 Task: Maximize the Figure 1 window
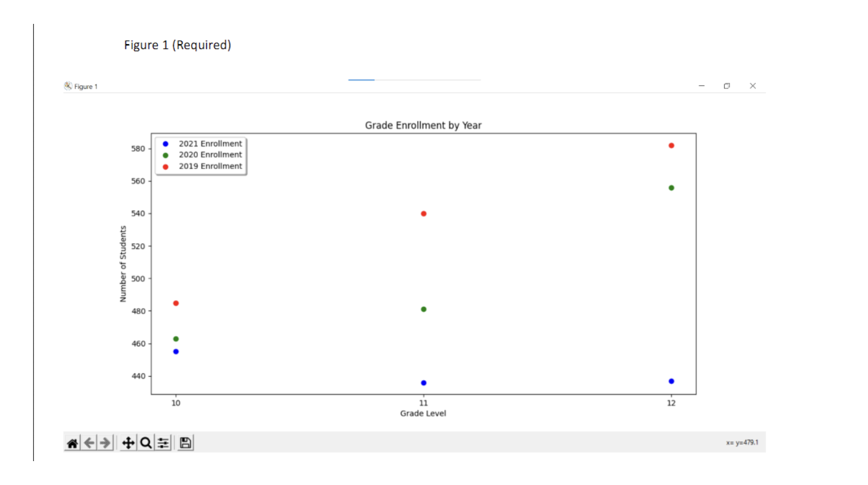[x=726, y=86]
